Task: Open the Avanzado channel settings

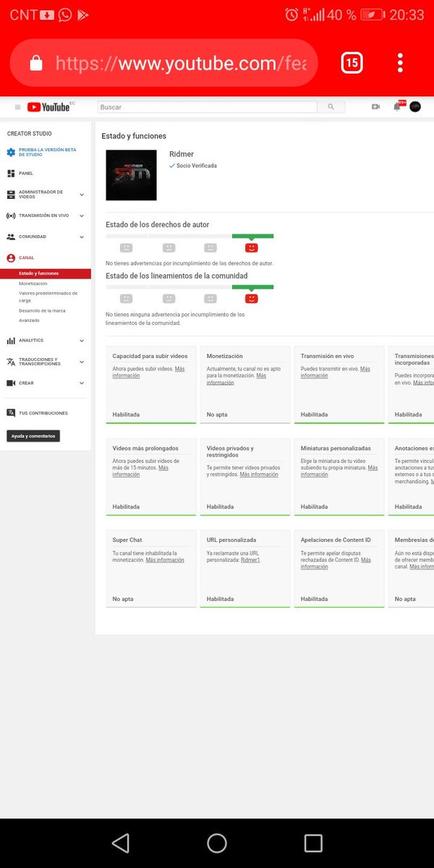Action: click(x=29, y=320)
